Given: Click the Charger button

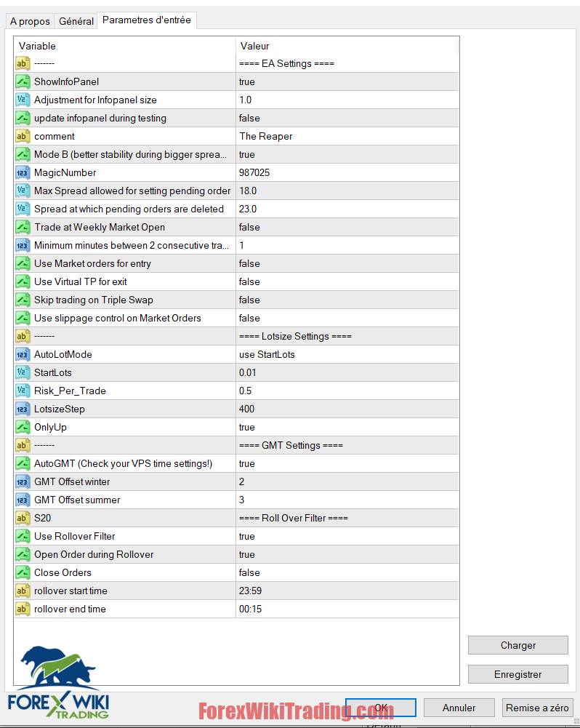Looking at the screenshot, I should tap(517, 645).
